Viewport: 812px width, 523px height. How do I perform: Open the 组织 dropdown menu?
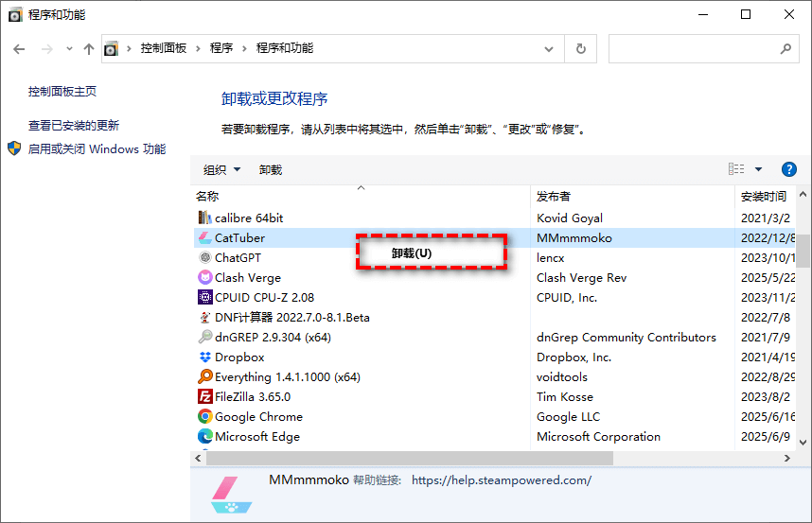(222, 169)
